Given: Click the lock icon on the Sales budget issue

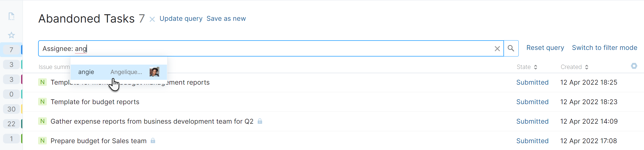Looking at the screenshot, I should (x=153, y=141).
